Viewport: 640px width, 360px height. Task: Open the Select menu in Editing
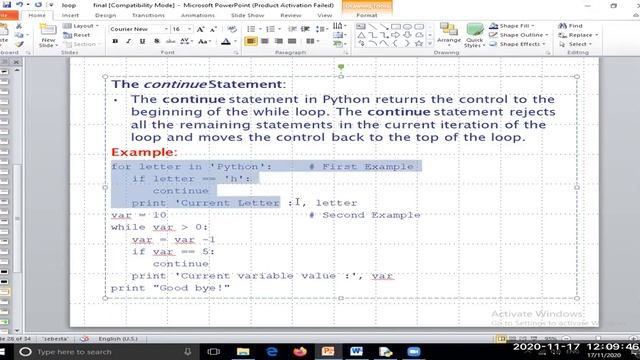tap(576, 44)
